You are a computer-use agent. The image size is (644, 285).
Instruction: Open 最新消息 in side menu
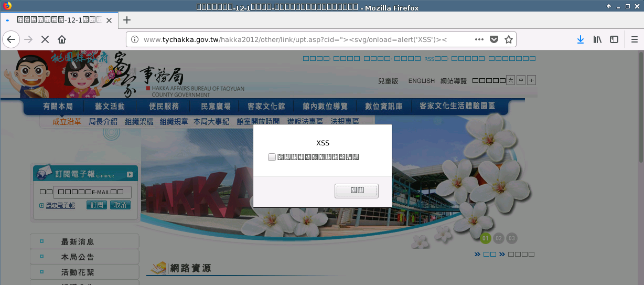pos(84,242)
